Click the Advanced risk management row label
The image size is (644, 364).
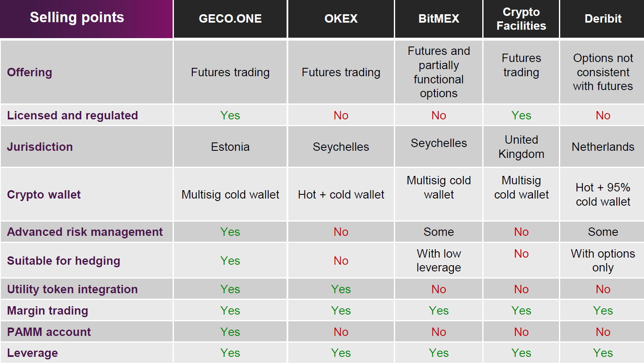coord(85,232)
